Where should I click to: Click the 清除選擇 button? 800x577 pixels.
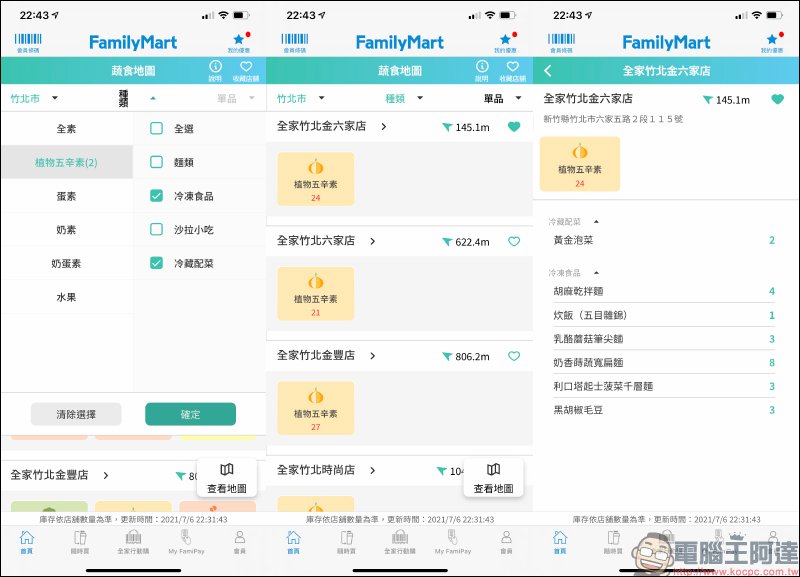tap(76, 414)
